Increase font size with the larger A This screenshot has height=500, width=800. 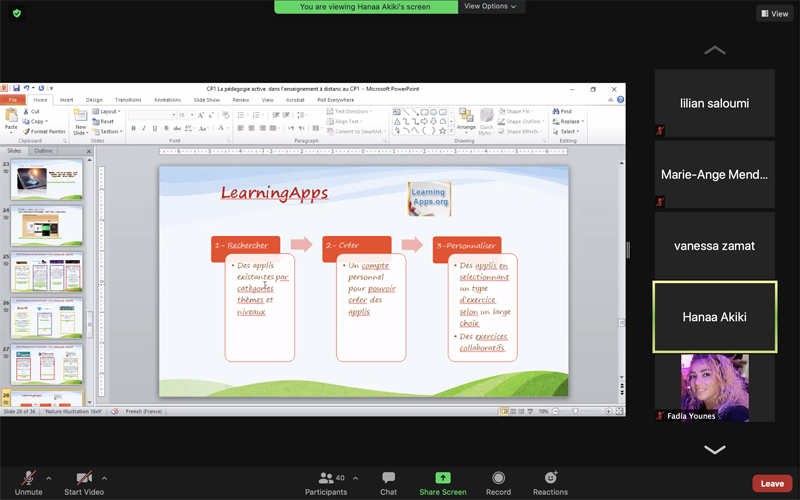click(x=201, y=115)
